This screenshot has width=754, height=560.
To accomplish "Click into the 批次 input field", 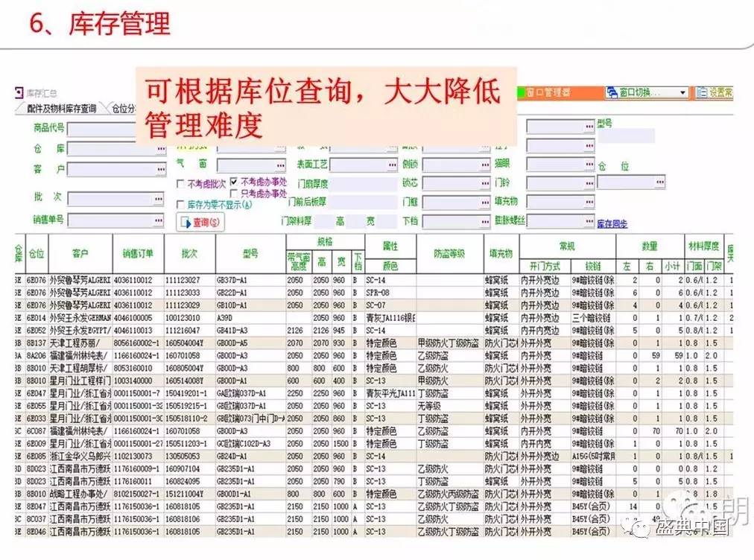I will click(110, 199).
